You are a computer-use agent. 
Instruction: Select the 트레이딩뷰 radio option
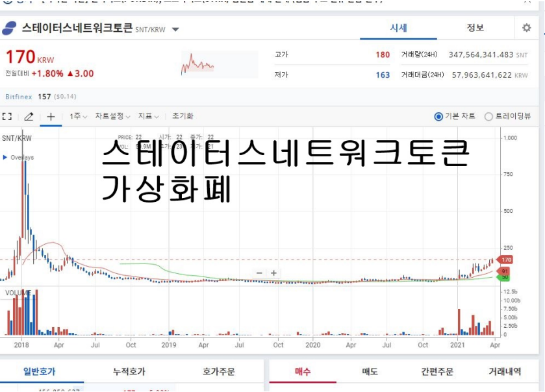(488, 116)
